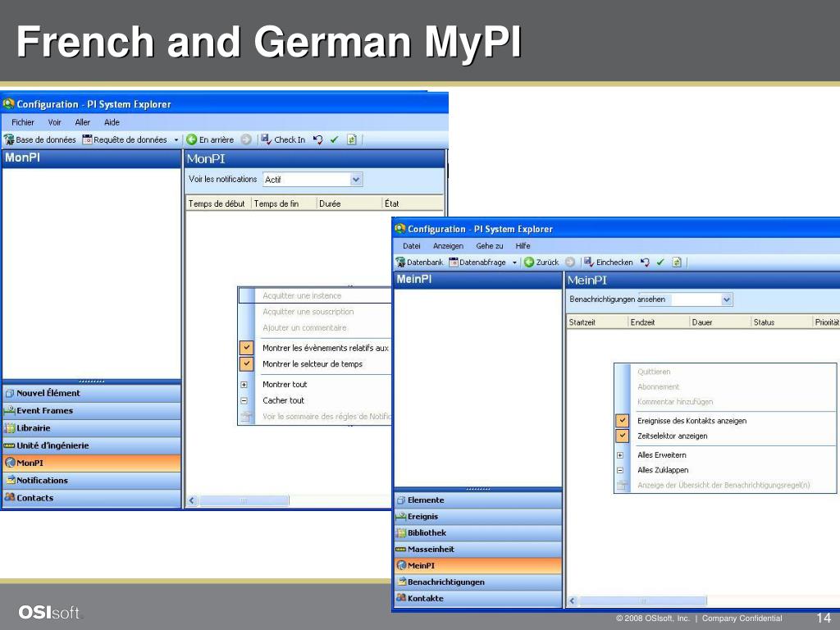Click Montrer tout expand option
The height and width of the screenshot is (630, 840).
285,384
